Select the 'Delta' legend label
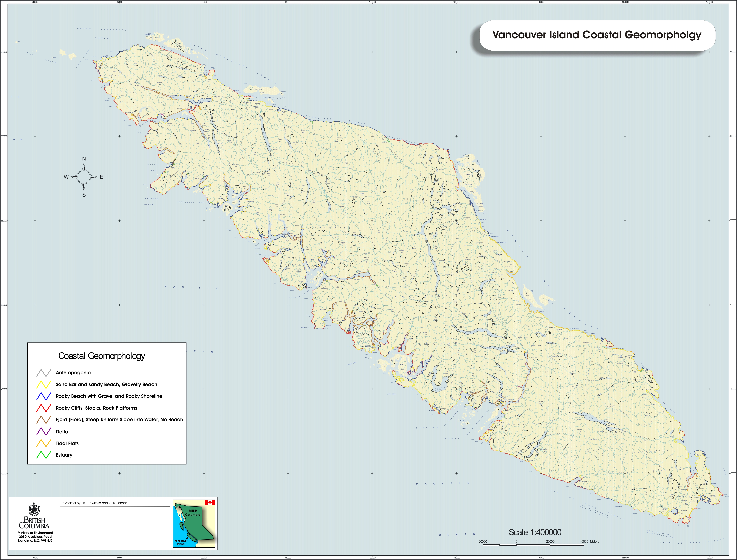Image resolution: width=737 pixels, height=560 pixels. (62, 432)
